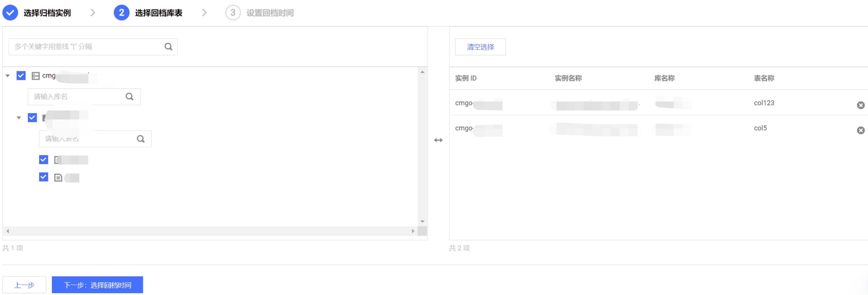868x295 pixels.
Task: Click search icon in table name field
Action: pyautogui.click(x=141, y=139)
